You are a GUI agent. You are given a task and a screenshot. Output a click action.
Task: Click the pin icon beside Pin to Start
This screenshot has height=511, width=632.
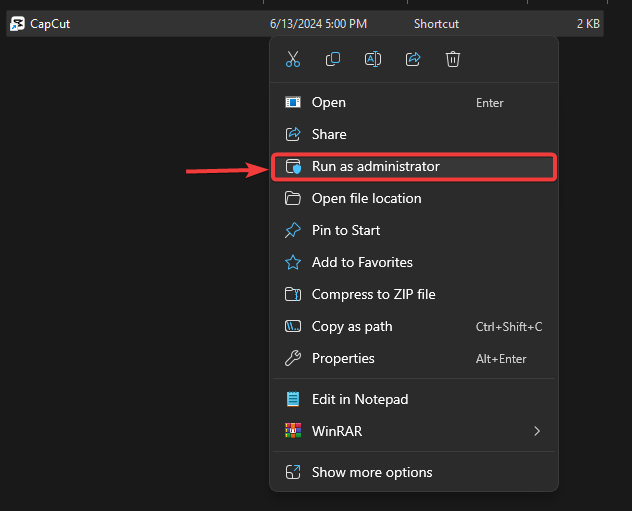pos(293,230)
